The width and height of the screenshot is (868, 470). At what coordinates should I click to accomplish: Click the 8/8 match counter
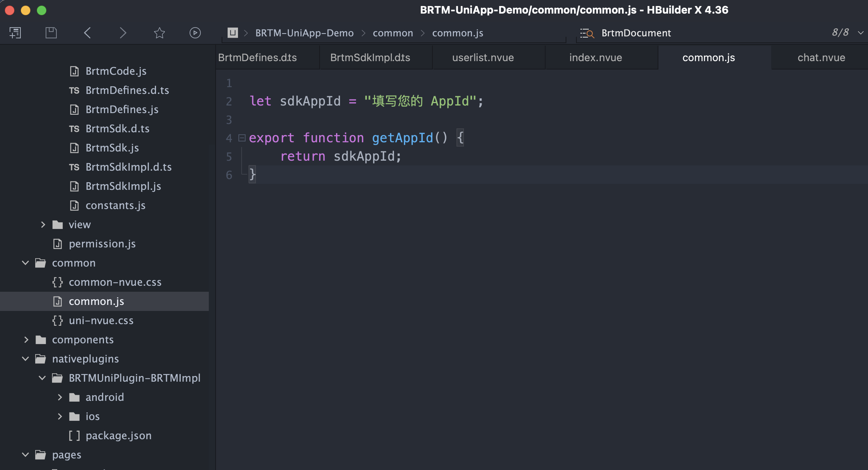(x=840, y=32)
